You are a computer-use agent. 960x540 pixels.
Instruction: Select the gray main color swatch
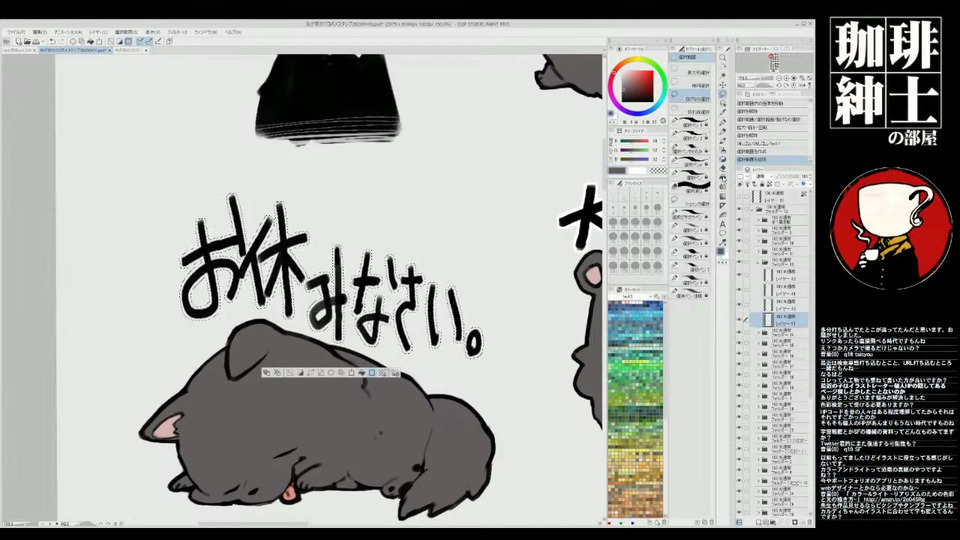click(x=617, y=171)
